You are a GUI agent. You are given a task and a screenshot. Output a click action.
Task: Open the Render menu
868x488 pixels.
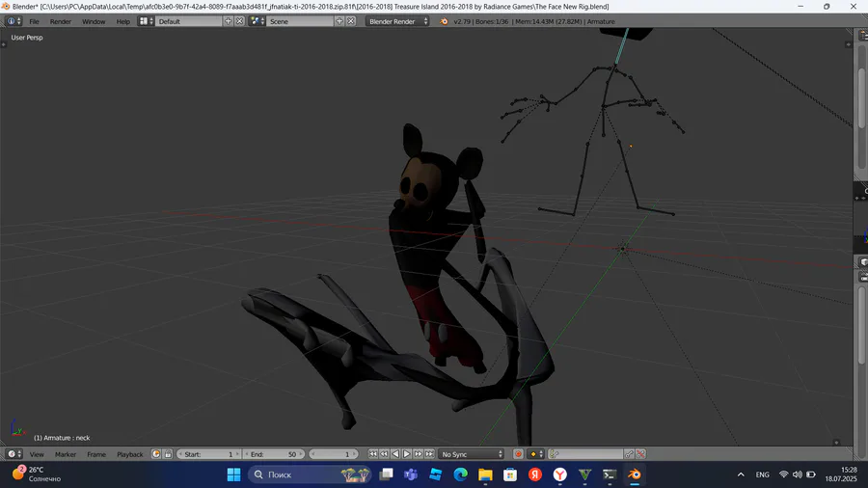coord(61,21)
